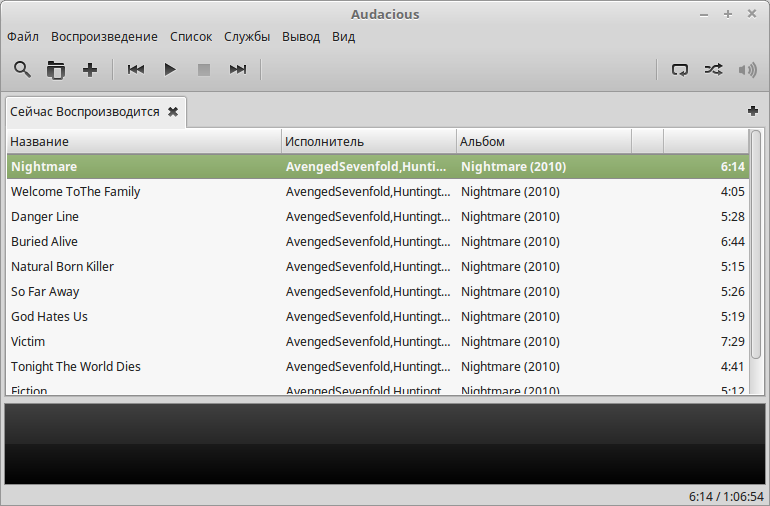
Task: Sort by the Альбом column header
Action: point(544,141)
